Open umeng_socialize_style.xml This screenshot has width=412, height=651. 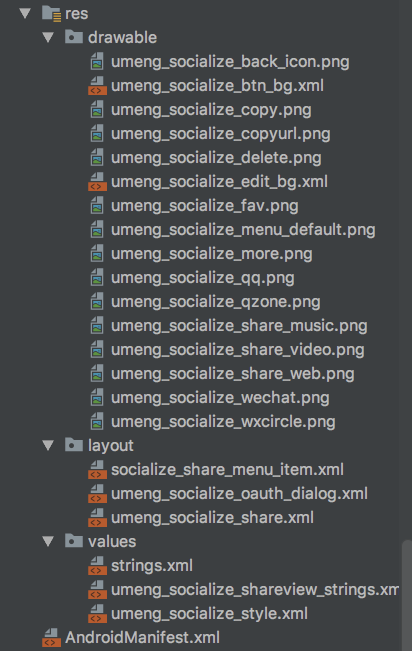coord(209,614)
